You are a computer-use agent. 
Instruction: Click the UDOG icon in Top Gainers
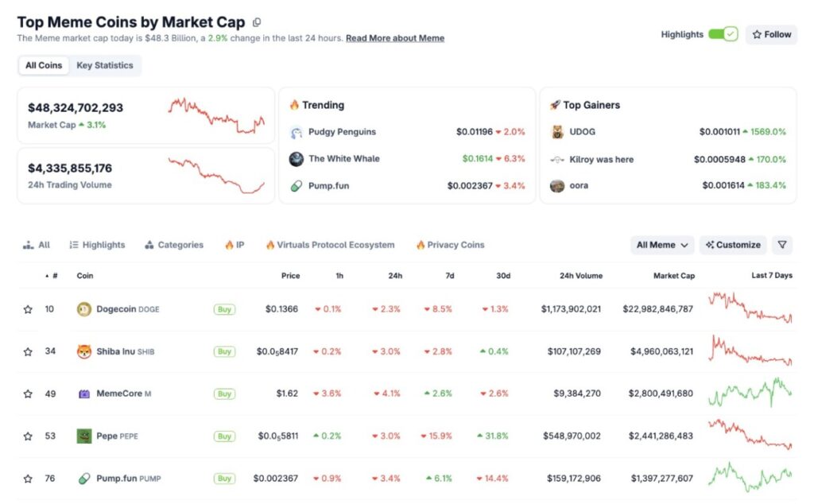click(557, 132)
